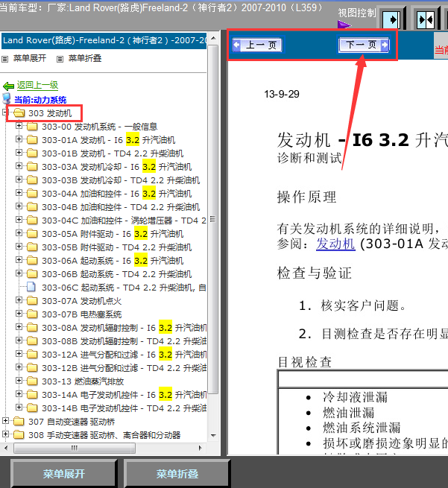Expand the 303-05A 附件驱动 node

point(19,232)
